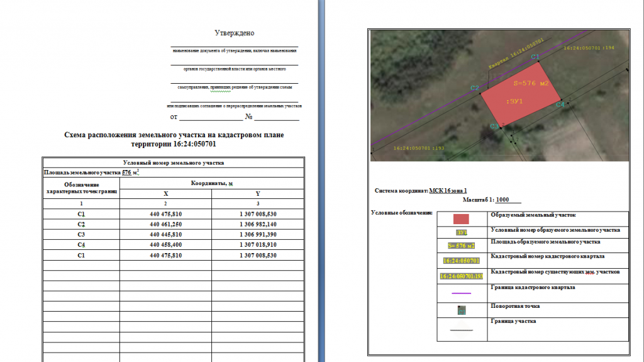Click the cyan 'C3' point label on the map
Screen dimensions: 644x362
(x=494, y=127)
